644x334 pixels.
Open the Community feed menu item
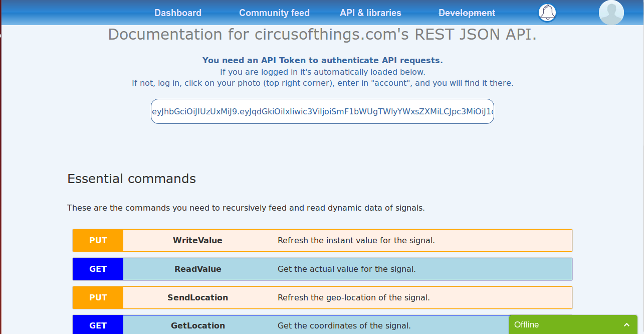pyautogui.click(x=274, y=13)
